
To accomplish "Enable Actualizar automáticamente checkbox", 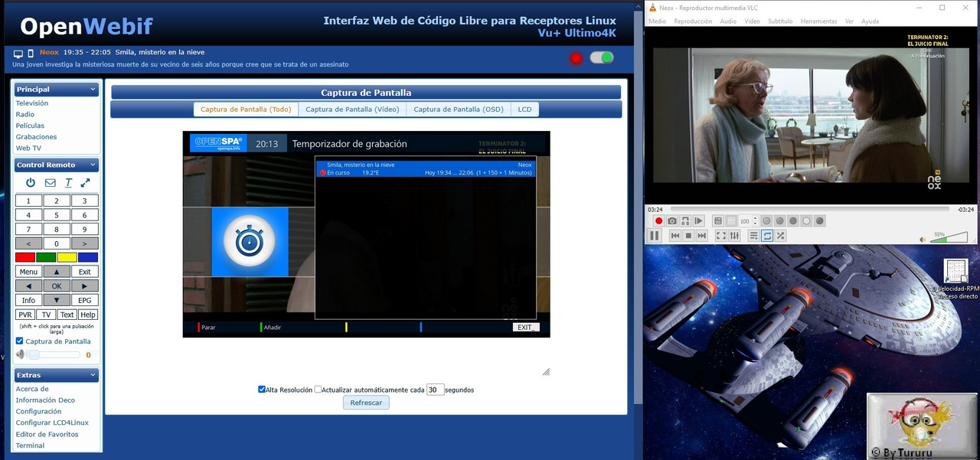I will (318, 390).
